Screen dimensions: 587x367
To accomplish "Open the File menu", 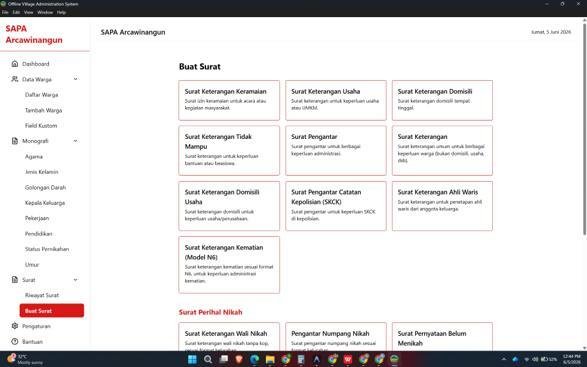I will click(5, 12).
